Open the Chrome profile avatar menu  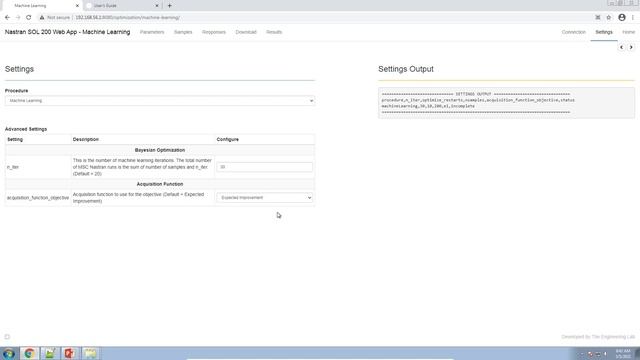pos(622,18)
